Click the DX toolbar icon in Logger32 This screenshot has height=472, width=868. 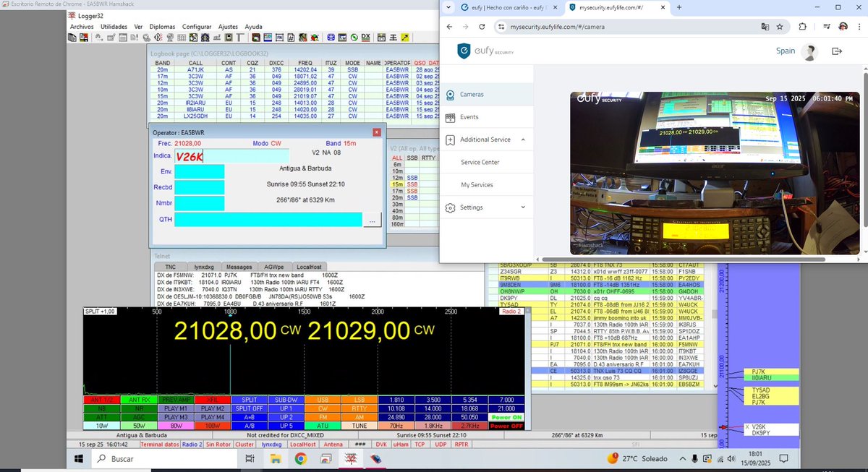(x=365, y=37)
